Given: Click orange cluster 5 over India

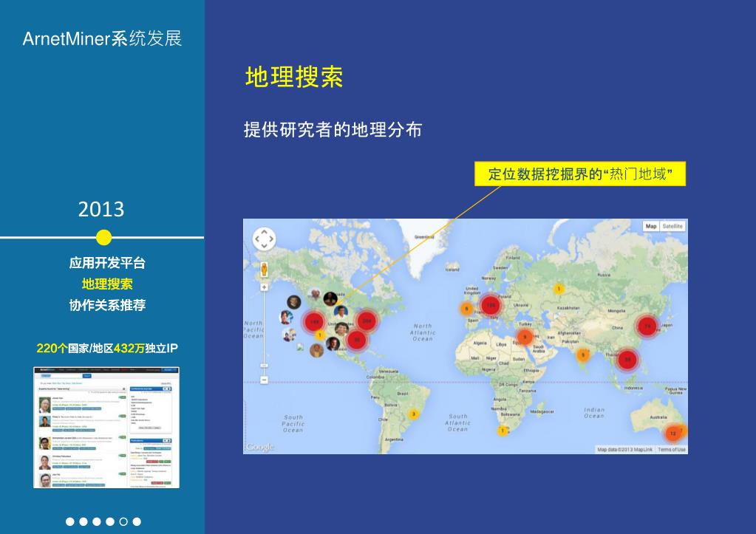Looking at the screenshot, I should pos(583,355).
